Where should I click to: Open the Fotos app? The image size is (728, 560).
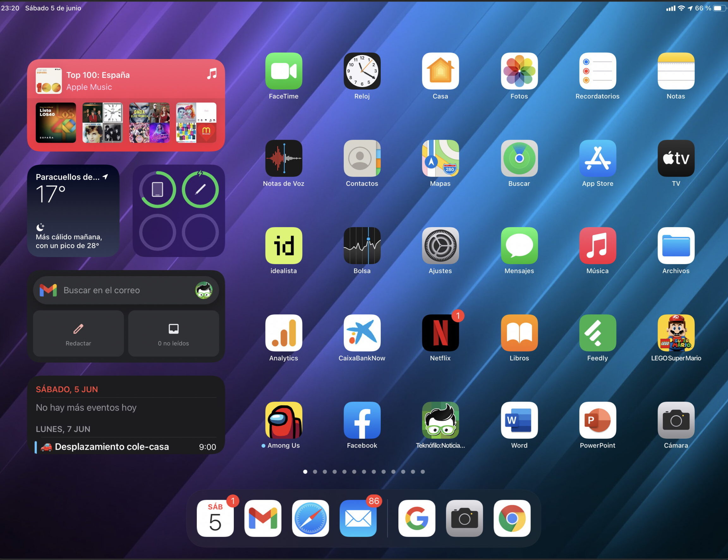click(519, 71)
